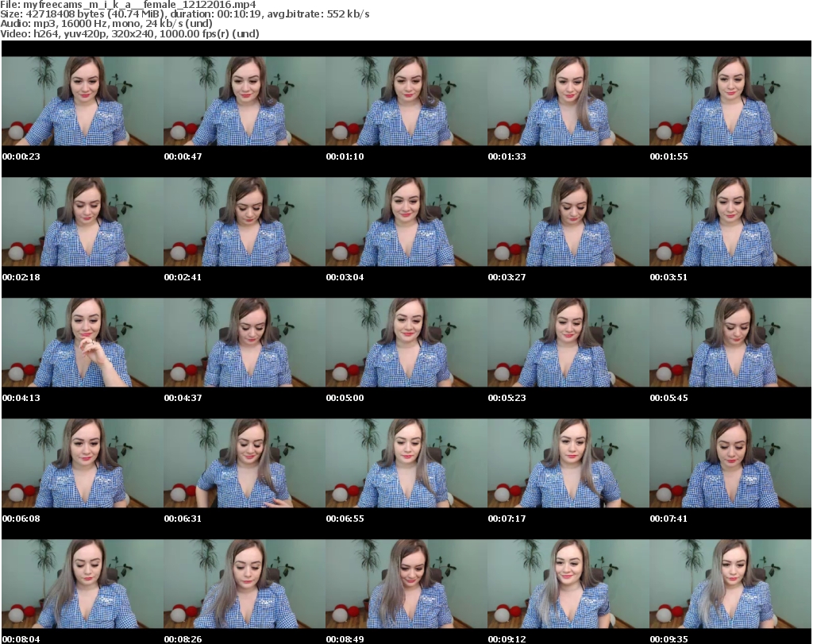This screenshot has width=813, height=644.
Task: Click the 00:01:55 timestamp label
Action: [x=669, y=156]
